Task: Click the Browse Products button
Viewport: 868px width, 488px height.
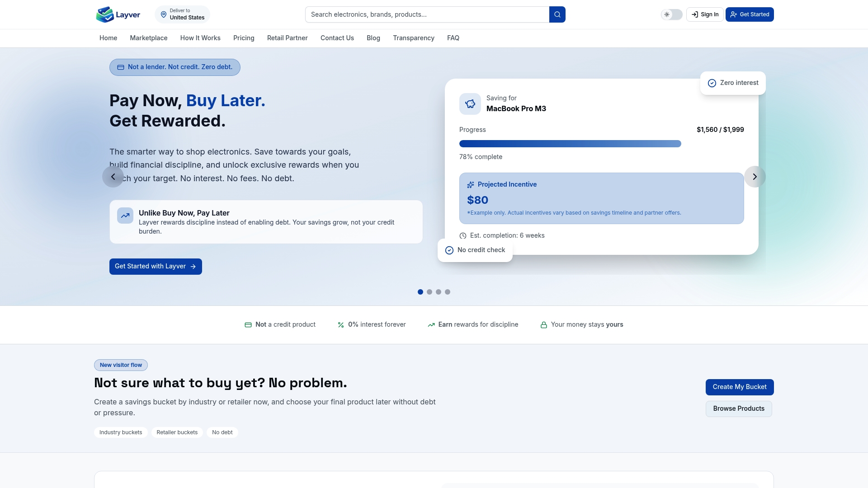Action: [739, 409]
